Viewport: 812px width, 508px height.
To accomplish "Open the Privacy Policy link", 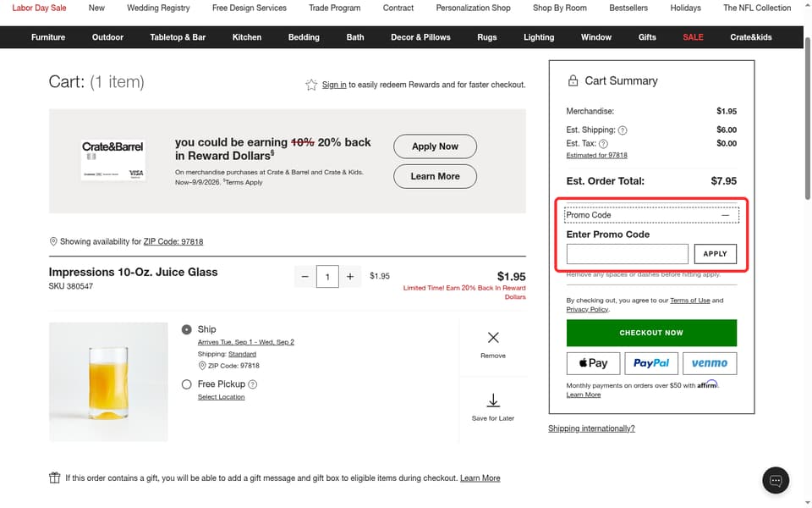I will coord(587,310).
